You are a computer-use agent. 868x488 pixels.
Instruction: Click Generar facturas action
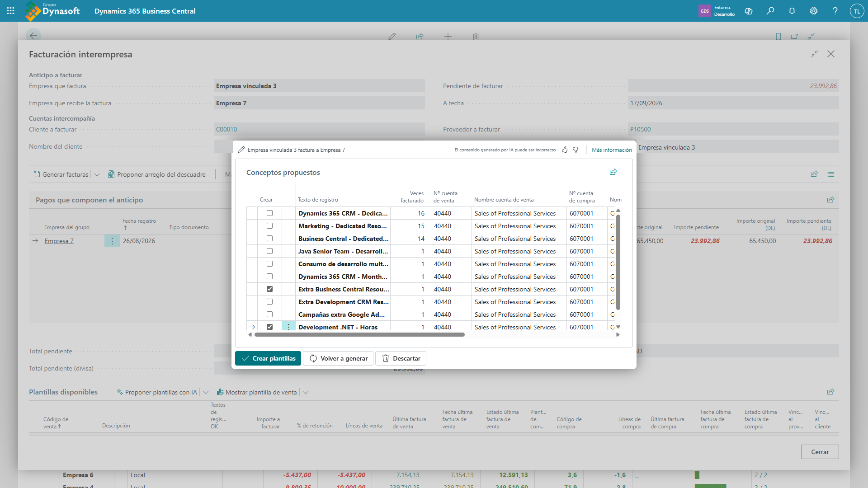click(61, 174)
